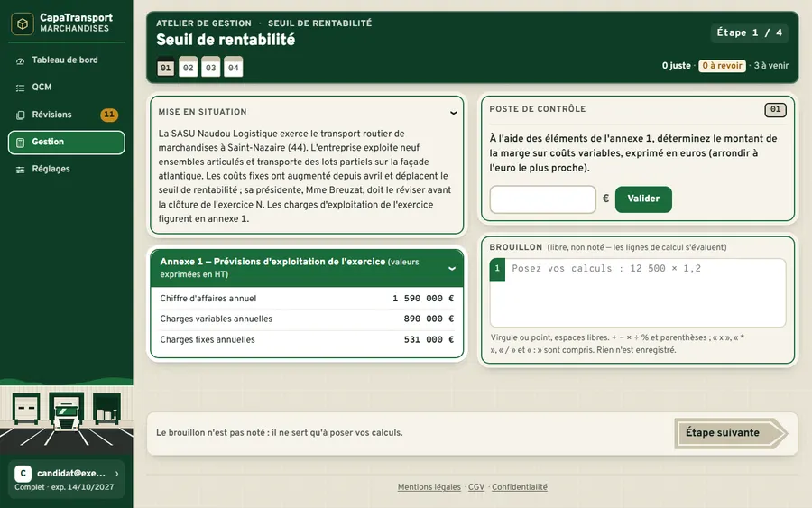Go to Étape suivante

coord(731,433)
